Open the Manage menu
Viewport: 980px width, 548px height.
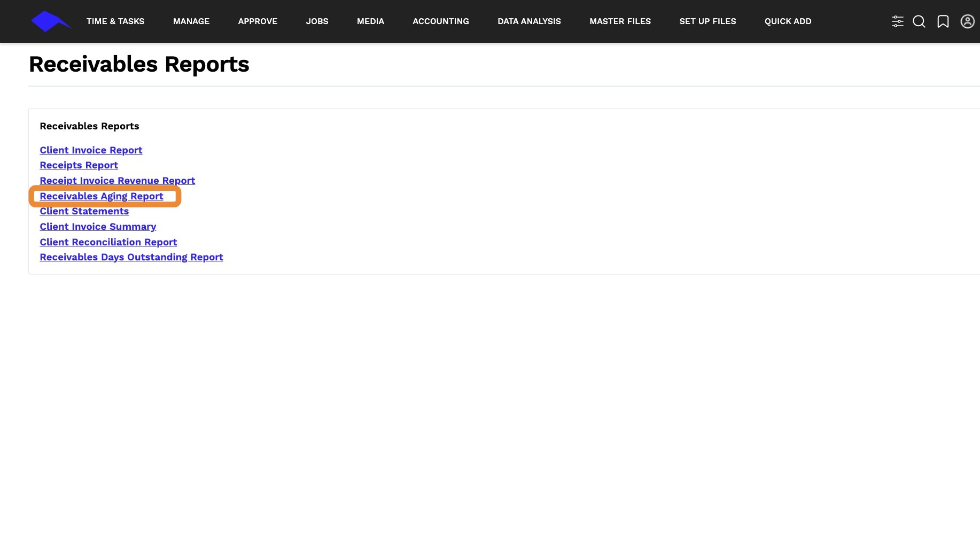coord(191,21)
